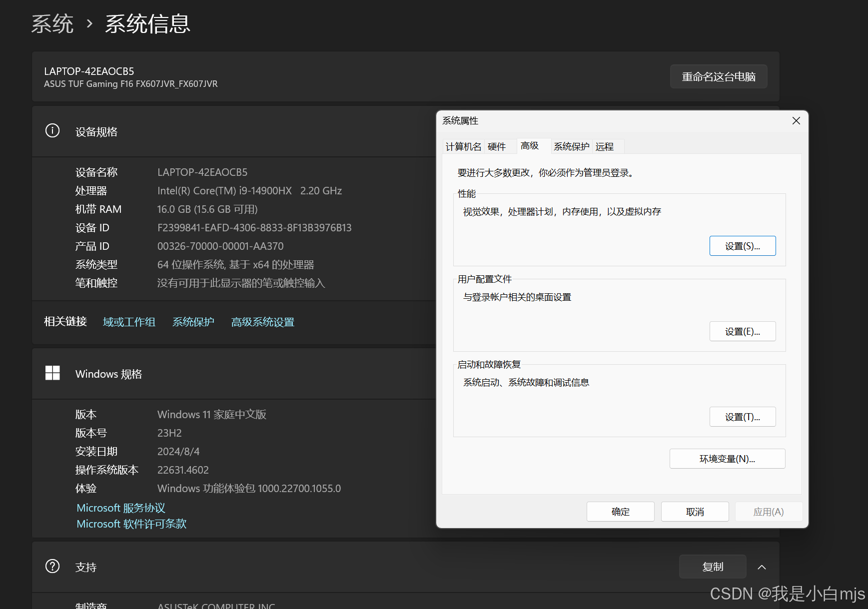Click 重命名这台电脑 button
868x609 pixels.
[x=719, y=76]
